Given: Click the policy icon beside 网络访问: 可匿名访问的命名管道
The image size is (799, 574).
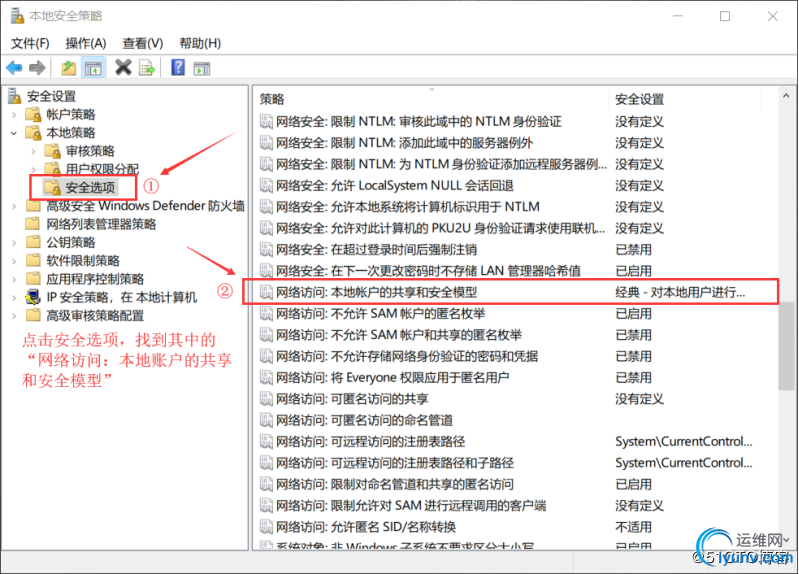Looking at the screenshot, I should pos(266,420).
